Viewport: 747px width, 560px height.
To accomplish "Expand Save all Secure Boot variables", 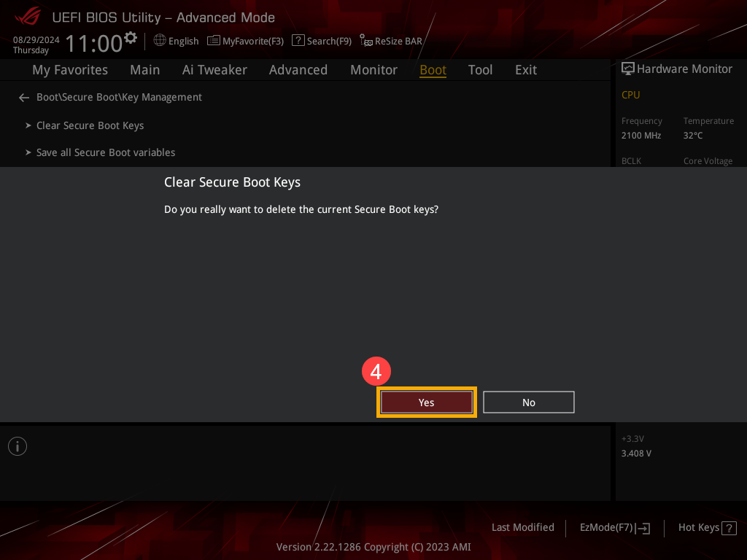I will 105,152.
